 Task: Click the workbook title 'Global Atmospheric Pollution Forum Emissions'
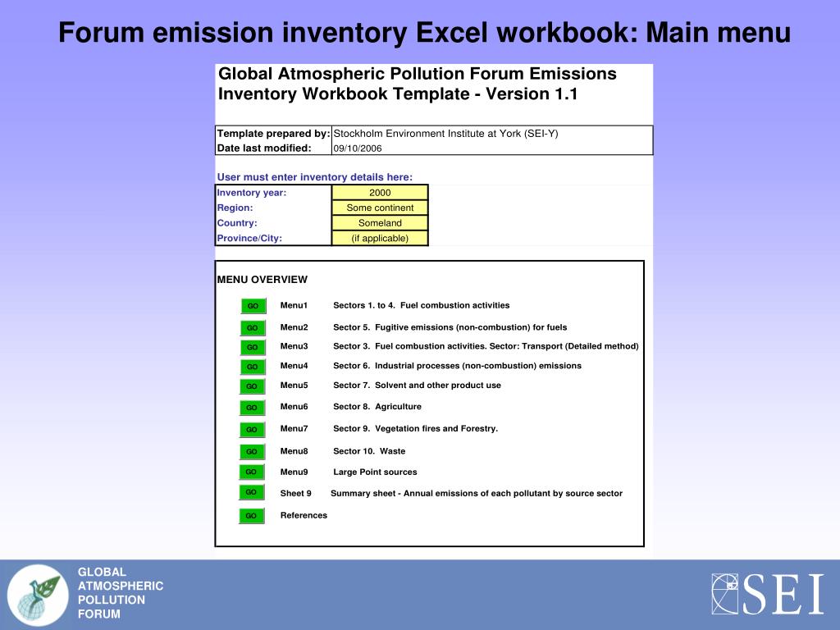418,74
